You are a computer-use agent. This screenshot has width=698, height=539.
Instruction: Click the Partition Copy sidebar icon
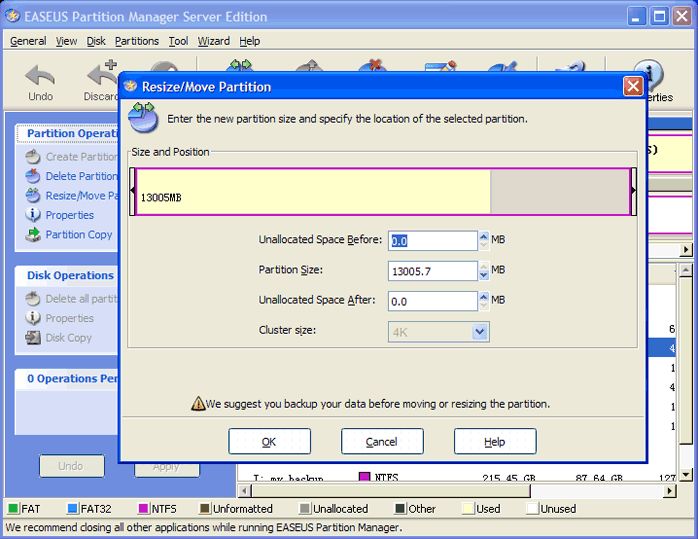(33, 234)
